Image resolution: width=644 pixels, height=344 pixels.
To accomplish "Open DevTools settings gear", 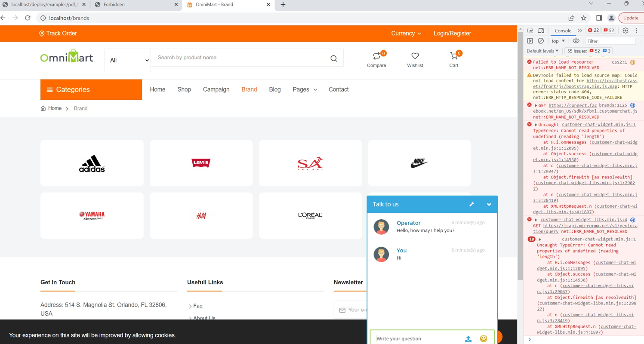I will click(626, 31).
